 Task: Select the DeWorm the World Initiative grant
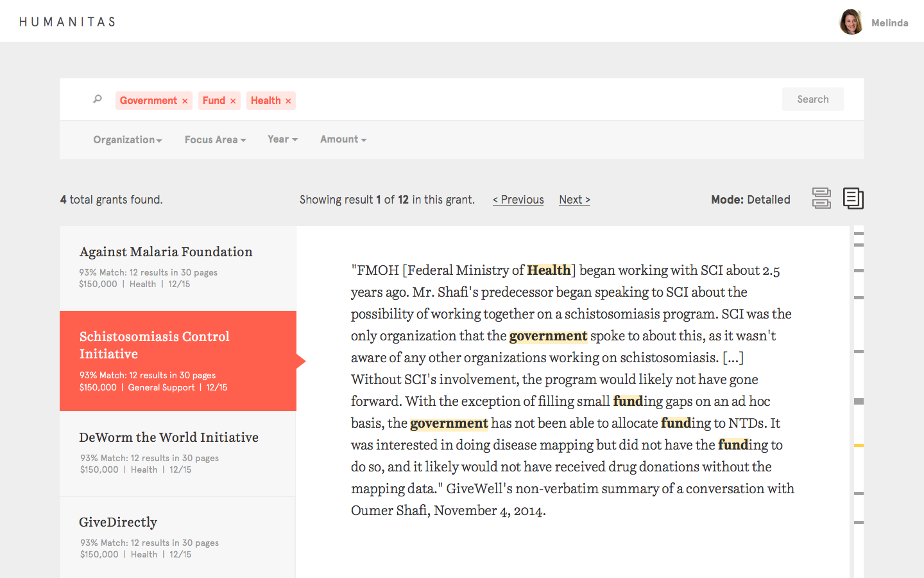(178, 453)
